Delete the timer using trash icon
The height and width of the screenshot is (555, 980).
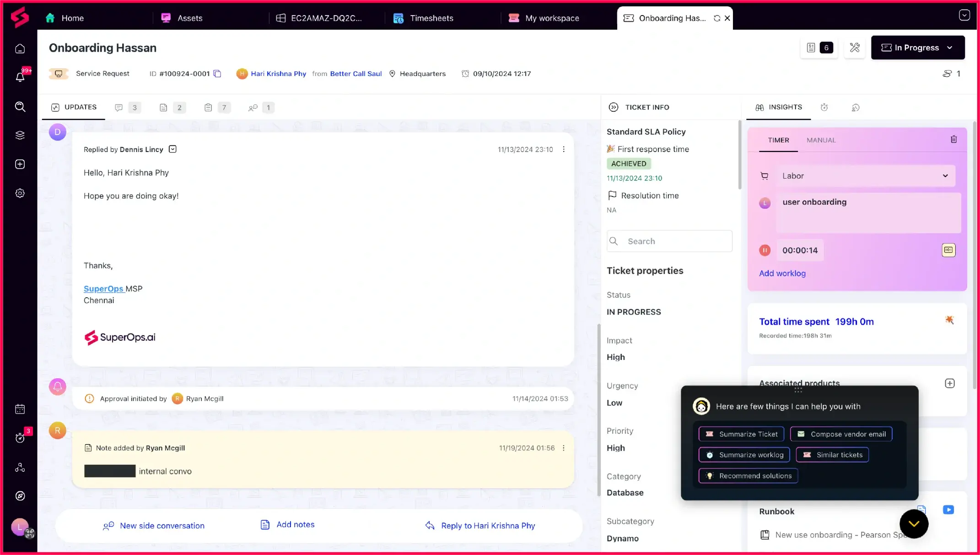point(953,139)
